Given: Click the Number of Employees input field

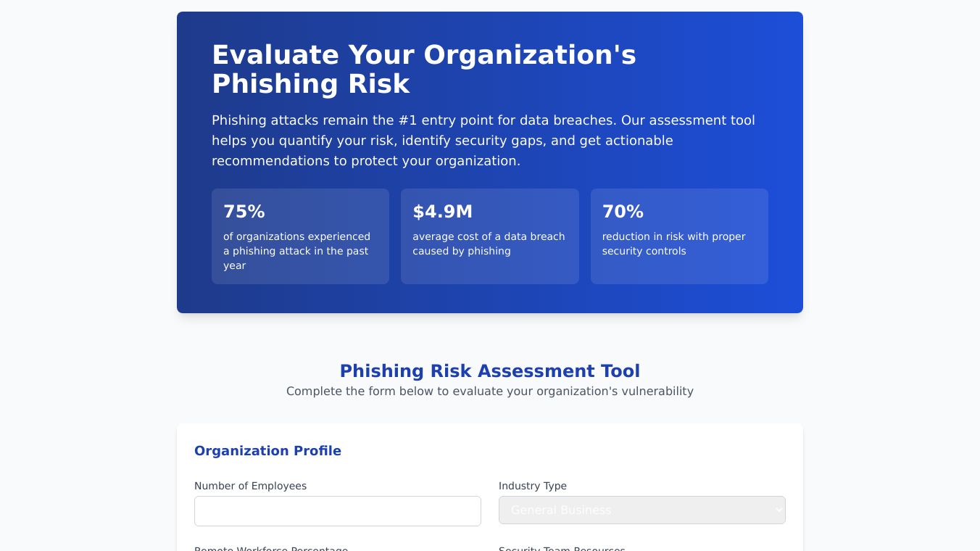Looking at the screenshot, I should [x=337, y=511].
